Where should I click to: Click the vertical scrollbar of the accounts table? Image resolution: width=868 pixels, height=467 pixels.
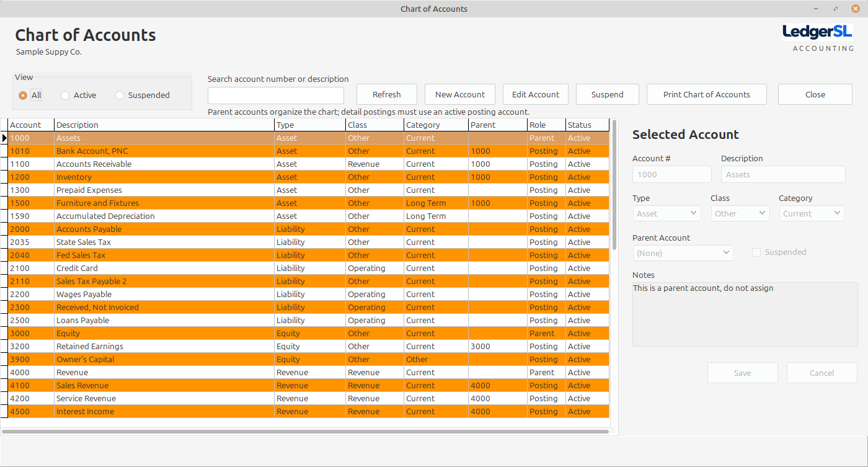(614, 185)
